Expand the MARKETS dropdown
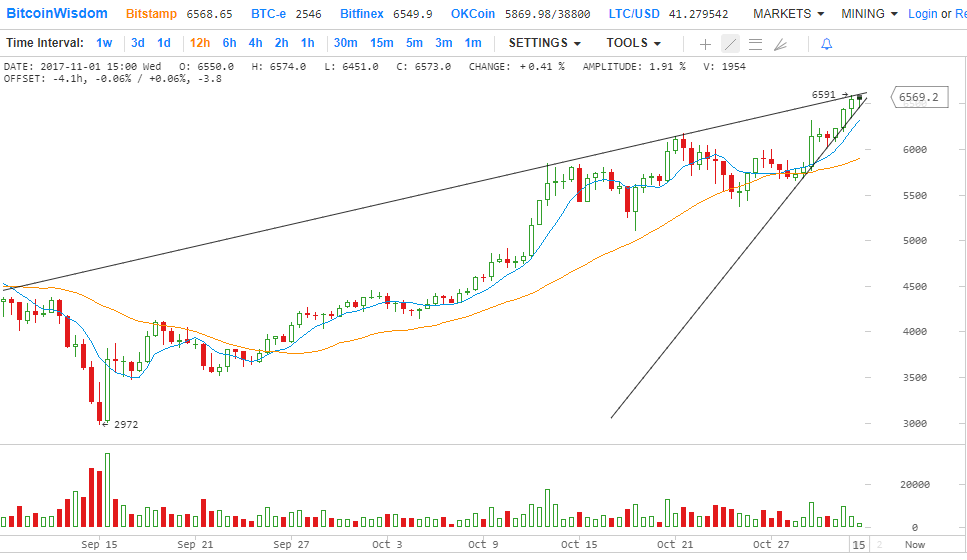The width and height of the screenshot is (967, 560). click(788, 14)
